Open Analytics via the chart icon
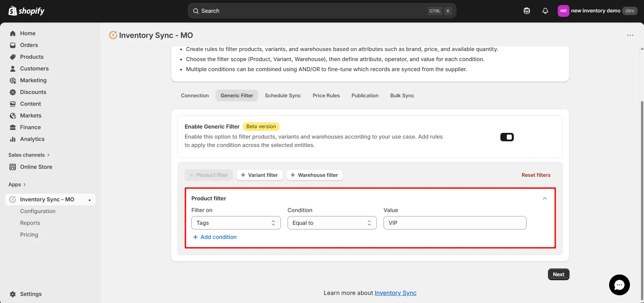This screenshot has width=644, height=303. tap(12, 139)
